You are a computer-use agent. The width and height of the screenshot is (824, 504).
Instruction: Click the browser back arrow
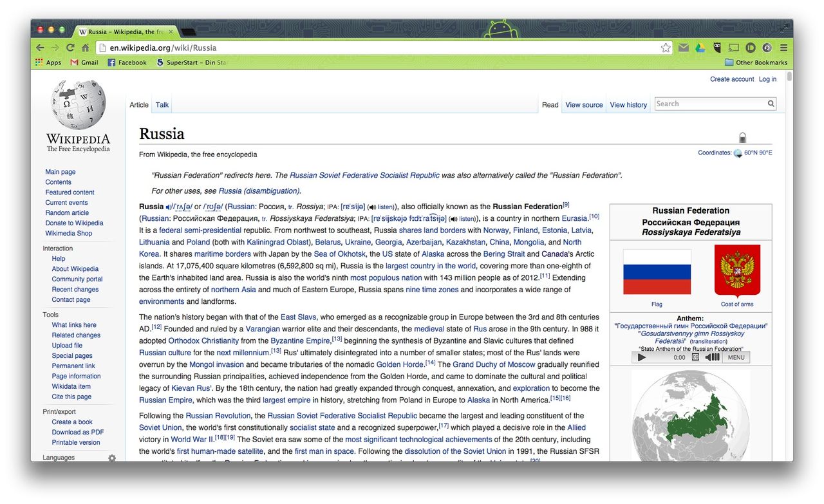[40, 48]
